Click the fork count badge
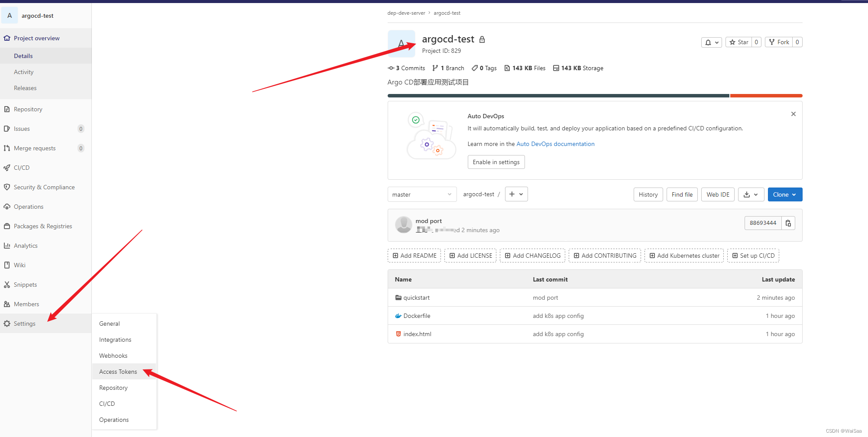 797,42
